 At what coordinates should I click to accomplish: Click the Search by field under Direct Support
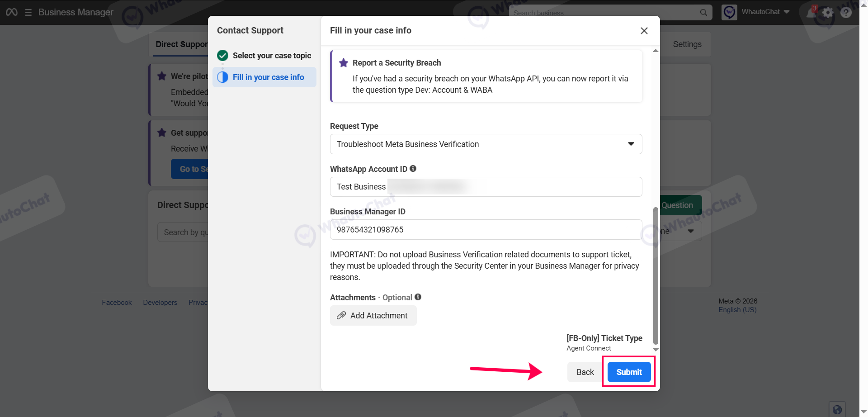183,232
